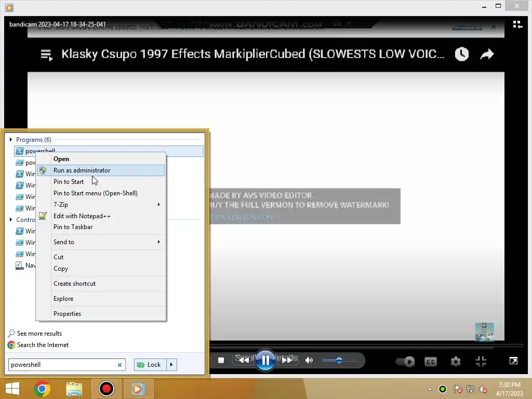Click the Learn more link in video
Image resolution: width=532 pixels, height=399 pixels.
pyautogui.click(x=467, y=27)
